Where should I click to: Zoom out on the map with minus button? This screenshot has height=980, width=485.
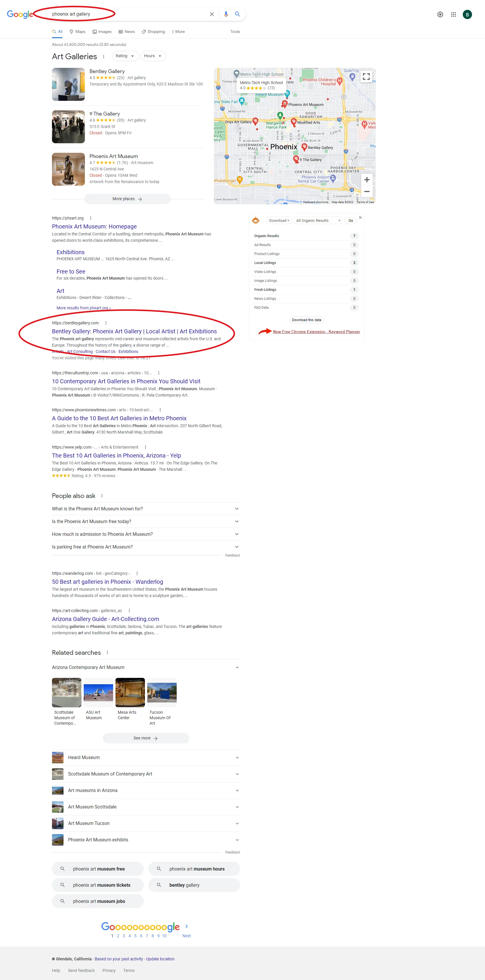pos(367,191)
